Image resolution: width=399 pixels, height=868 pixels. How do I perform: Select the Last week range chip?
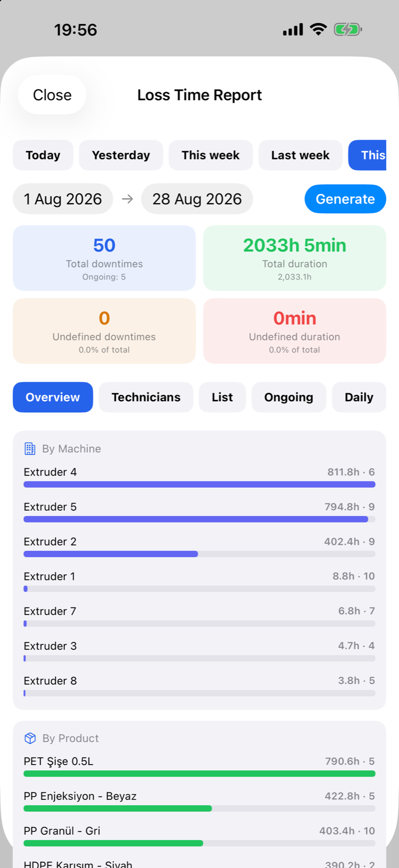click(300, 155)
